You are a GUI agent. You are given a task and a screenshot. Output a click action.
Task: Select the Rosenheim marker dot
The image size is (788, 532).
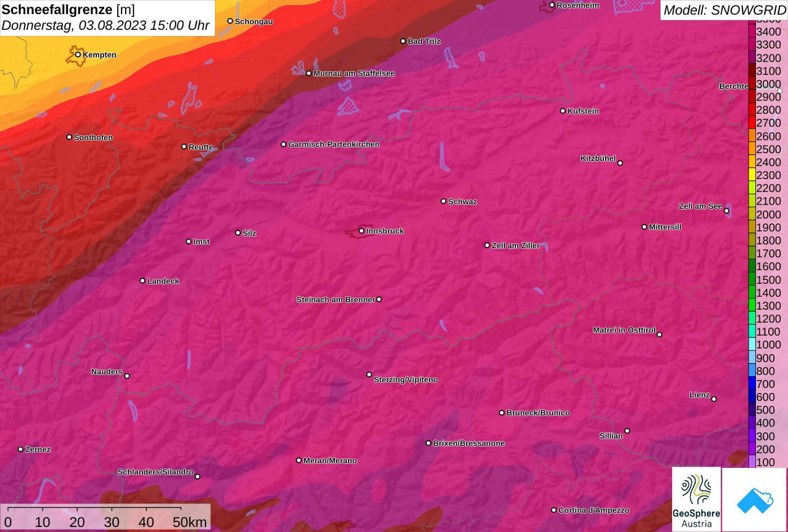(552, 5)
